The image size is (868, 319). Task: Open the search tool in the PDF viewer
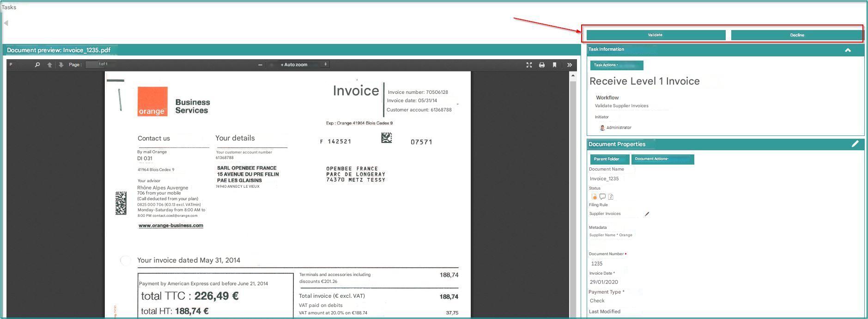(x=37, y=65)
